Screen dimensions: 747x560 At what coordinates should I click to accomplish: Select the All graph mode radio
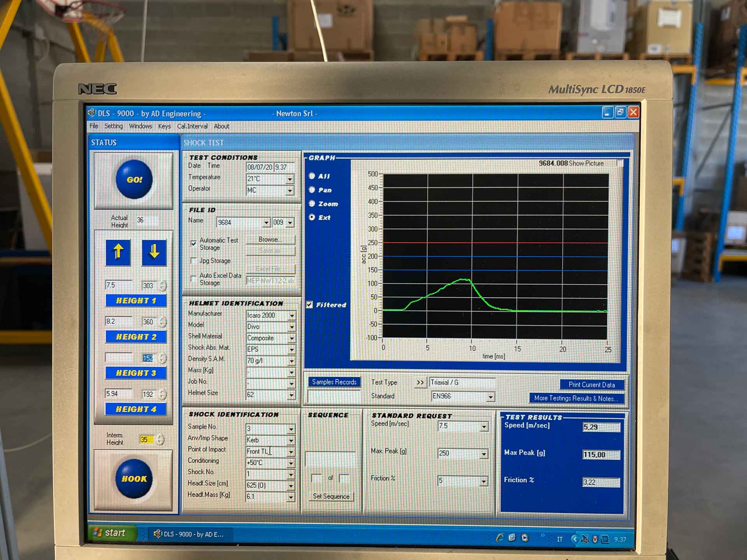[x=312, y=176]
